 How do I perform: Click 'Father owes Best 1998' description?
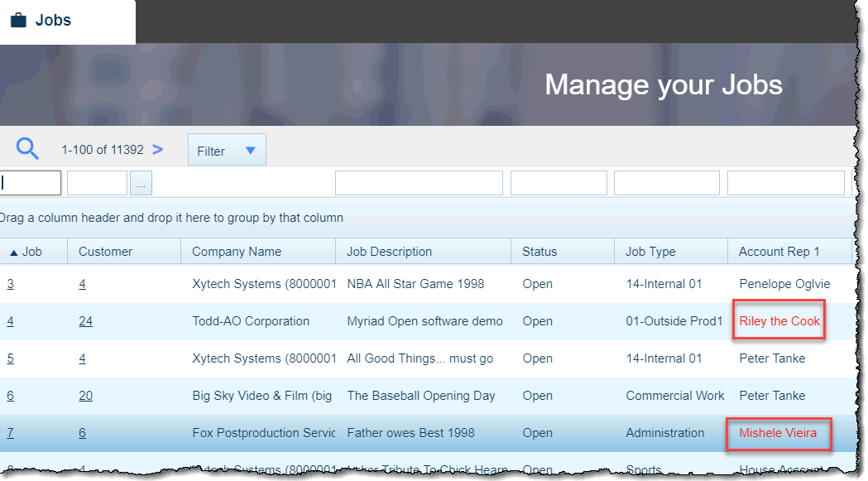click(410, 433)
